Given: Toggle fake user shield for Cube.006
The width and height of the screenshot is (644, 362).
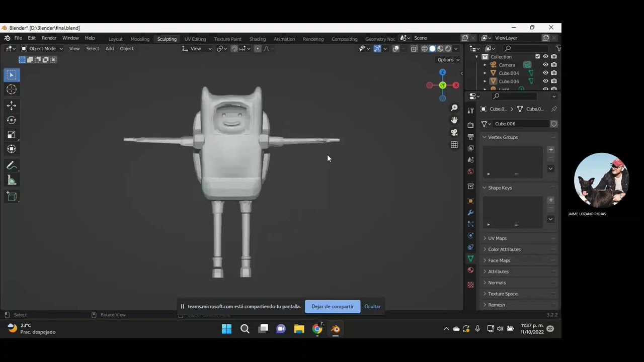Looking at the screenshot, I should pyautogui.click(x=554, y=124).
